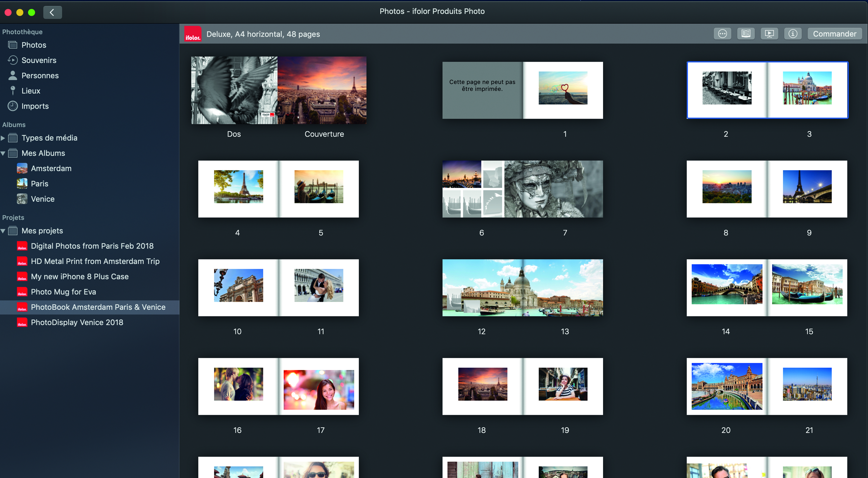Click the 'Deluxe, A4 horizontal, 48 pages' title
The width and height of the screenshot is (868, 478).
coord(263,34)
